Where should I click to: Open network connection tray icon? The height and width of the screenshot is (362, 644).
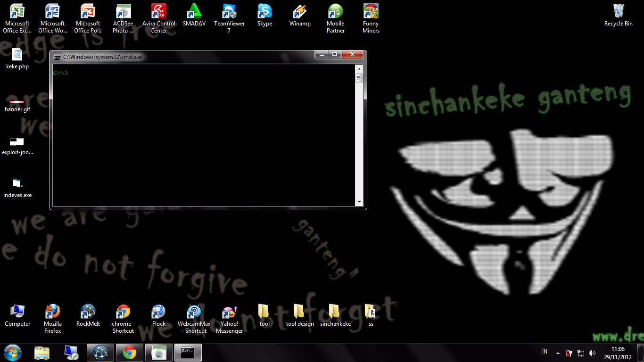click(581, 353)
